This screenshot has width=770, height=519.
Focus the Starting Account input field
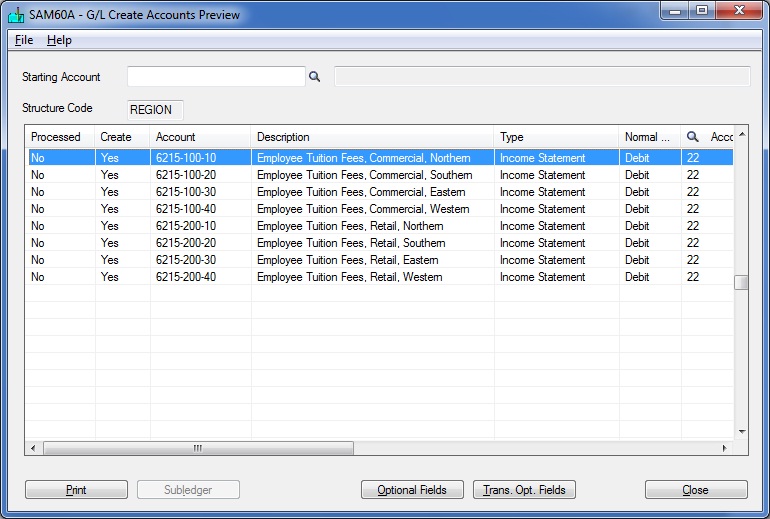click(216, 77)
